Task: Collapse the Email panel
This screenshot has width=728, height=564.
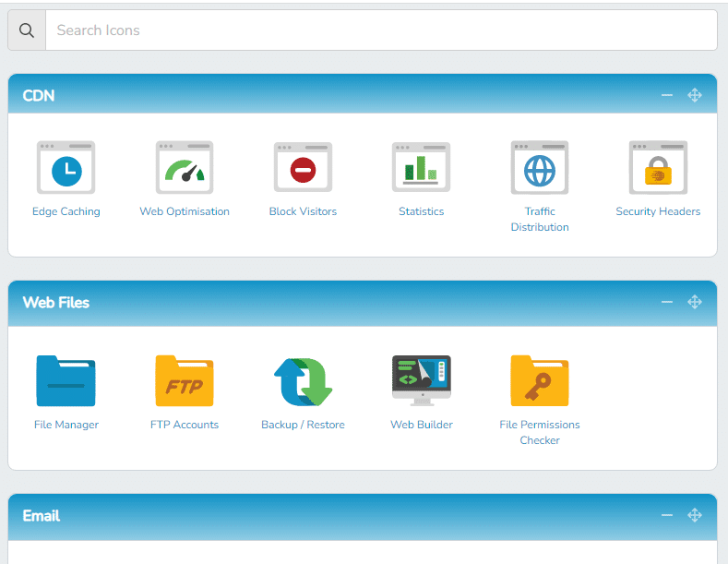Action: (667, 515)
